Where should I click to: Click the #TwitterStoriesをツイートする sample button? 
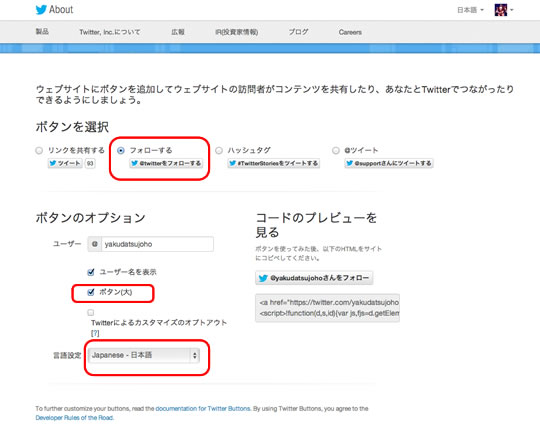tap(274, 163)
